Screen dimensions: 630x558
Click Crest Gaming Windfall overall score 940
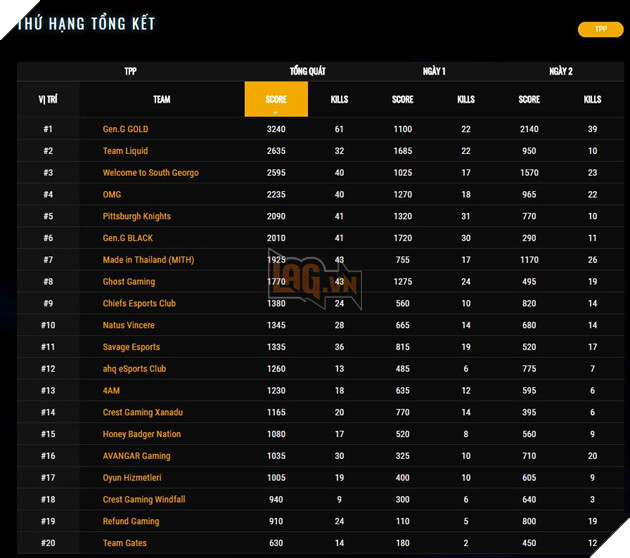276,499
